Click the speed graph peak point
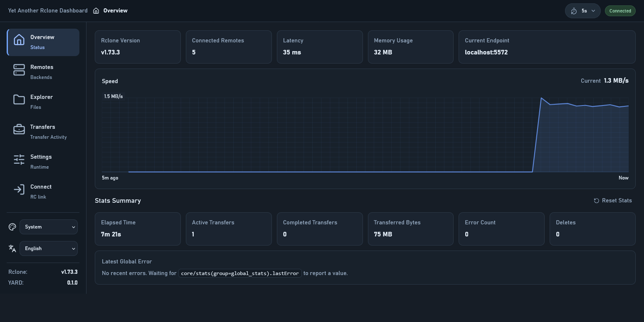Viewport: 644px width, 322px height. click(x=541, y=98)
